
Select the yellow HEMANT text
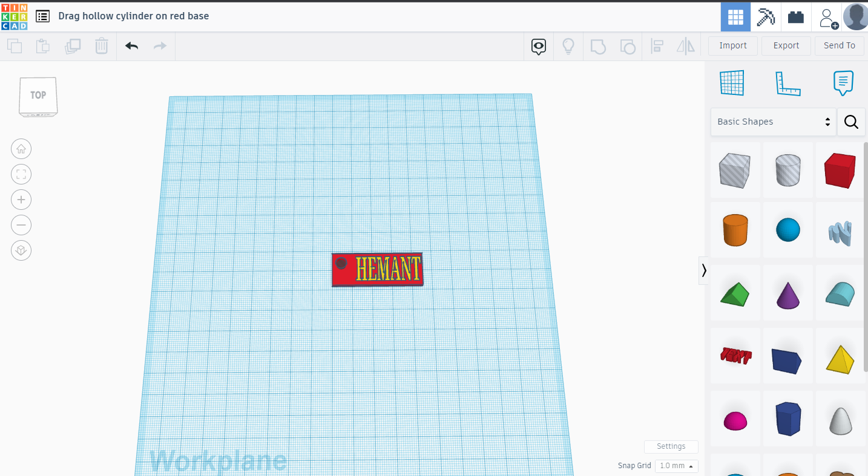pyautogui.click(x=388, y=269)
